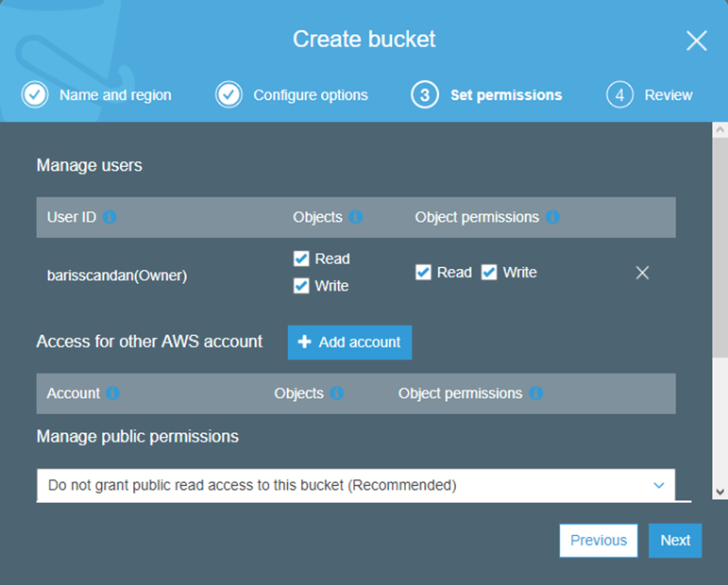Click the Add account button
Viewport: 728px width, 585px height.
(349, 343)
